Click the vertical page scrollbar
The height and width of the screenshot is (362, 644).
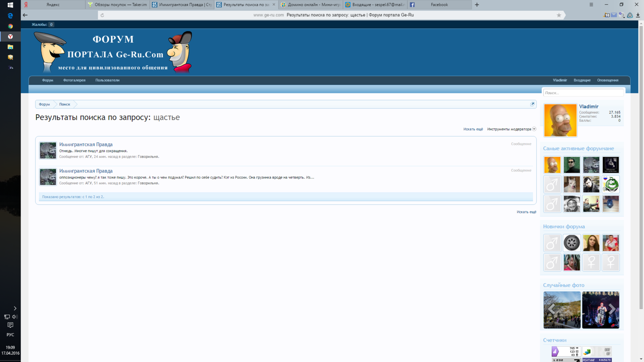point(641,161)
